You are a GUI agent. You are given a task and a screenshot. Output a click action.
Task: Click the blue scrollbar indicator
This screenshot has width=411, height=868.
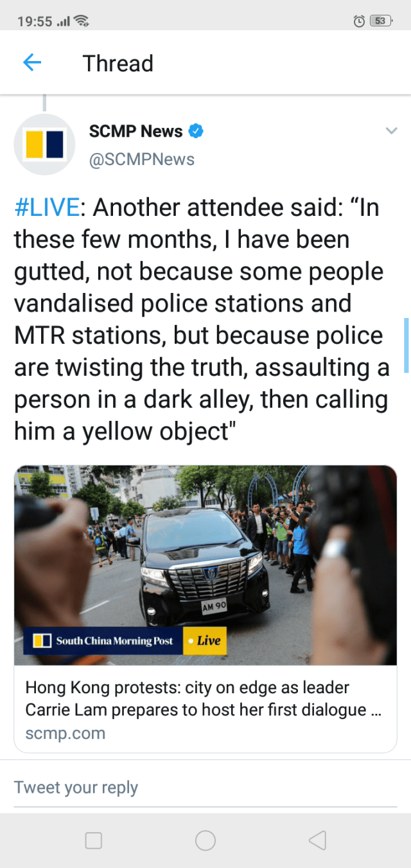click(406, 345)
